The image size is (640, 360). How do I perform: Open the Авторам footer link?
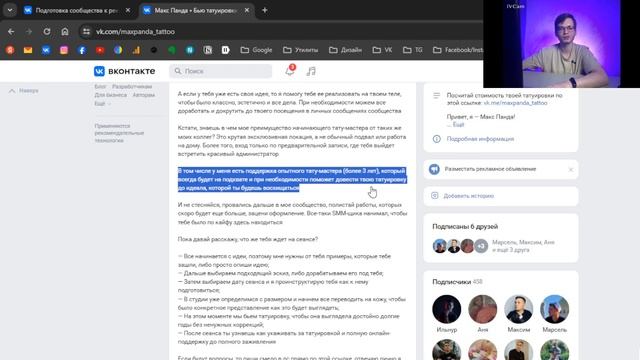[x=144, y=95]
